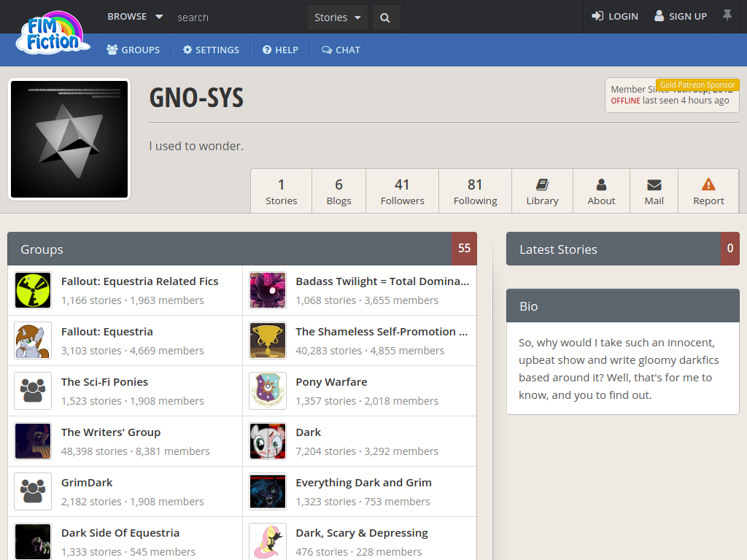Screen dimensions: 747x560
Task: Click the search magnifier button
Action: (x=385, y=17)
